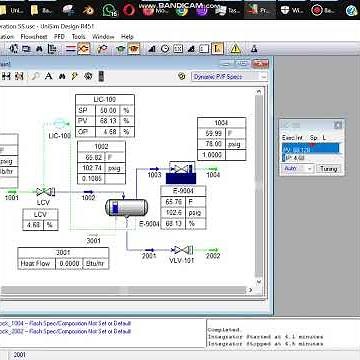This screenshot has width=360, height=360.
Task: Select the E-9004 separator vessel
Action: [x=127, y=208]
